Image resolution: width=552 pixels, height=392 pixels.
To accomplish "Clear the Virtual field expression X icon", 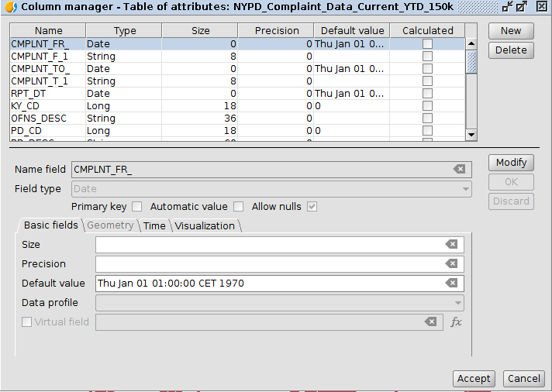I will [x=430, y=322].
